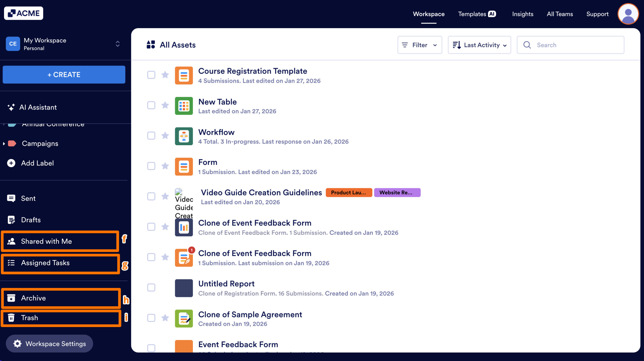Viewport: 644px width, 361px height.
Task: Favorite the Workflow asset with star
Action: [165, 135]
